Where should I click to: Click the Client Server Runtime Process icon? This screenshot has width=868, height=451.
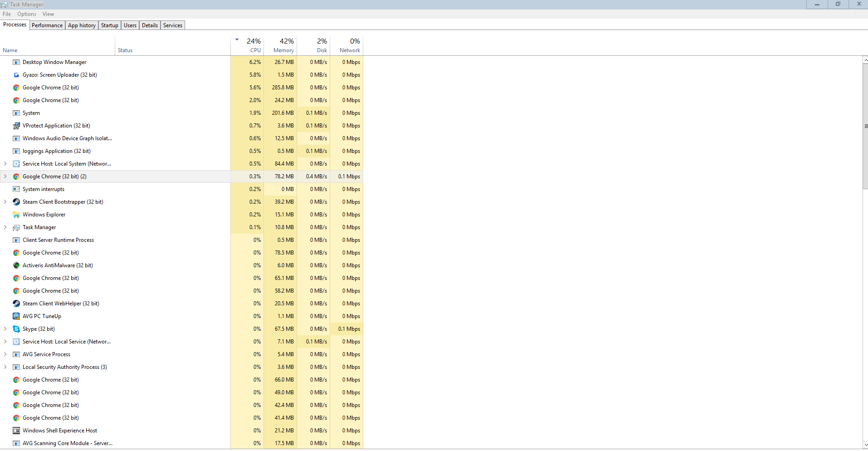pos(16,240)
